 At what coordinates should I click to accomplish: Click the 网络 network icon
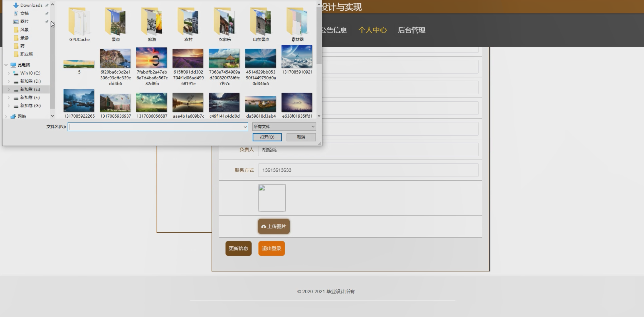coord(13,116)
